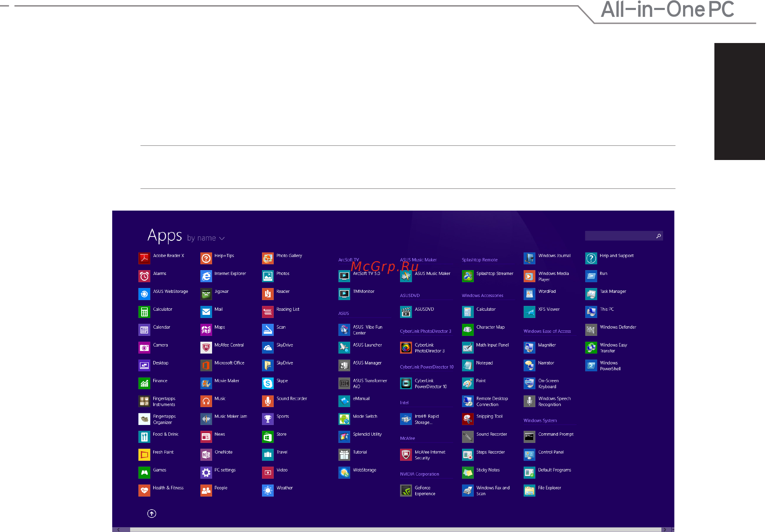Open the Default Programs label

[x=554, y=470]
